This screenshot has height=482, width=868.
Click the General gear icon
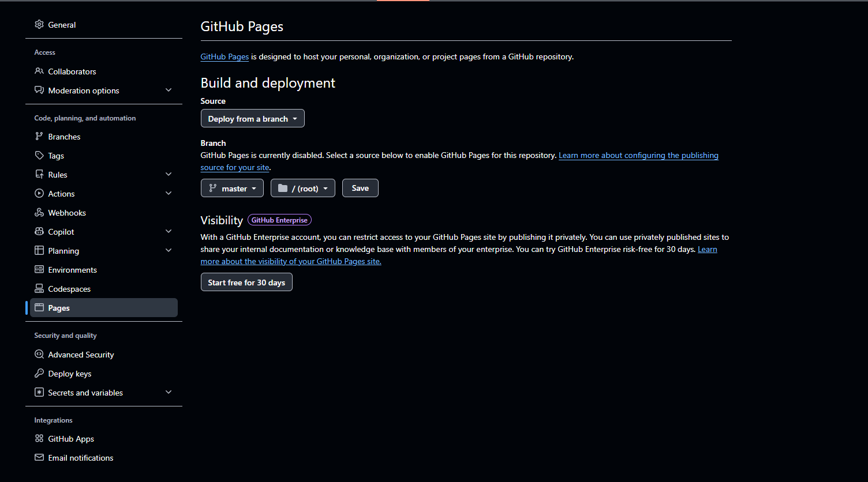click(x=39, y=25)
